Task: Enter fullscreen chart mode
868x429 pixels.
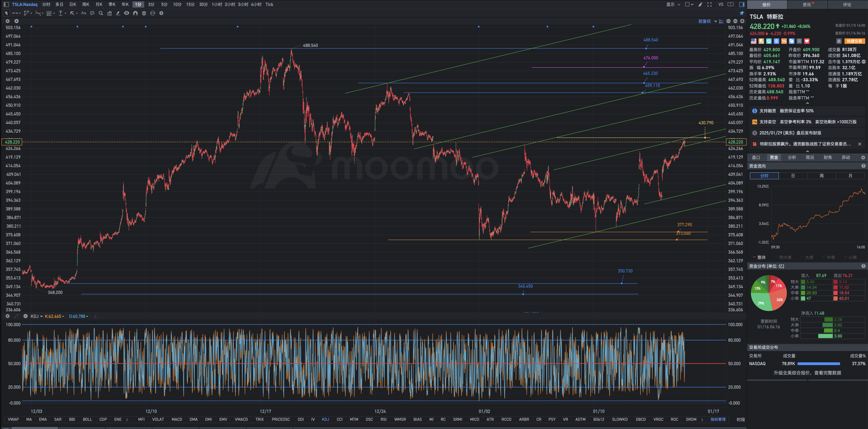Action: (709, 4)
